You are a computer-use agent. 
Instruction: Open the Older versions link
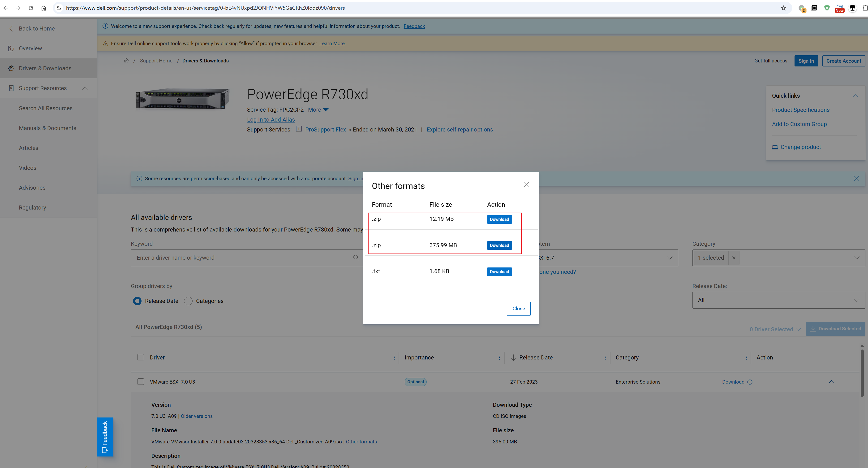(x=196, y=416)
